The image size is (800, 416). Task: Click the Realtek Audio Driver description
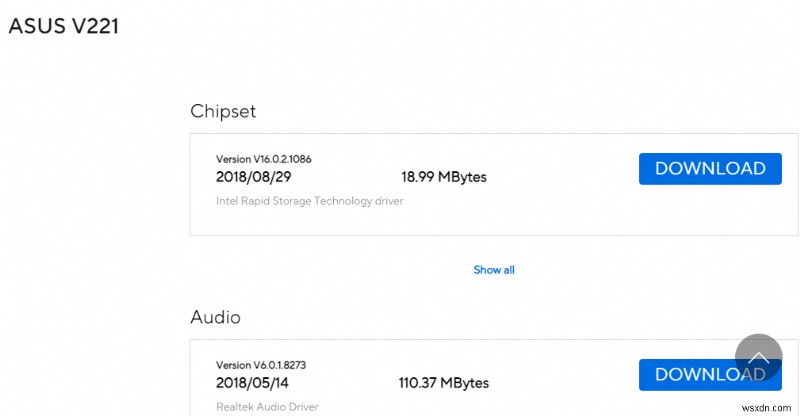[x=267, y=407]
